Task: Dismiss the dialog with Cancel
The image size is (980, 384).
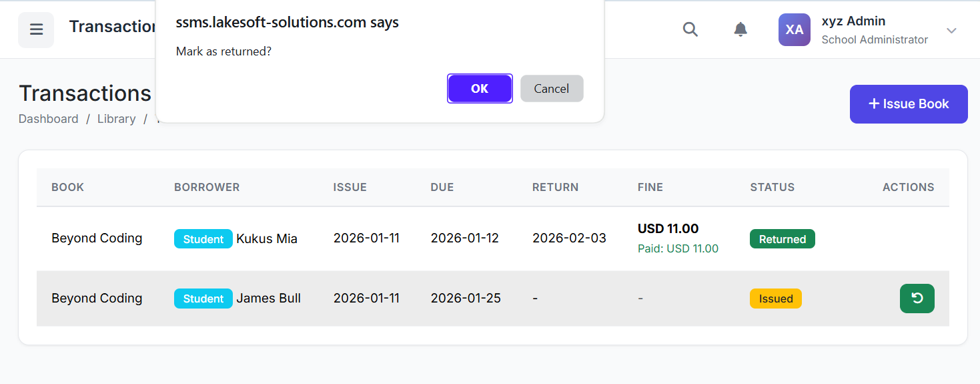Action: pyautogui.click(x=552, y=89)
